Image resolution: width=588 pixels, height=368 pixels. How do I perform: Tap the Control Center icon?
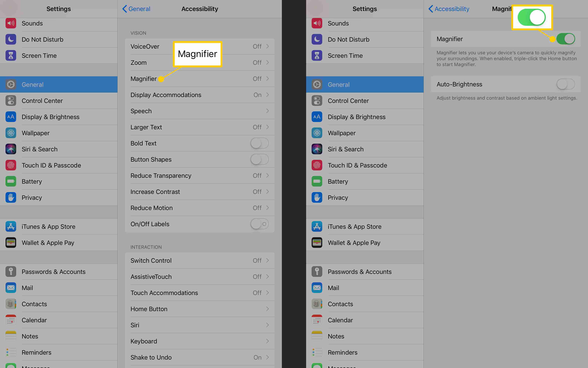(x=11, y=101)
